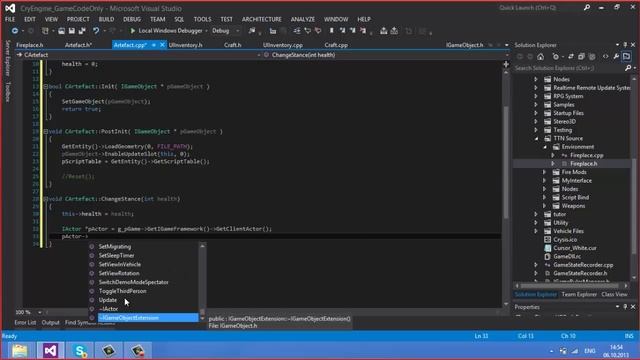640x360 pixels.
Task: Click the editor vertical scrollbar thumb
Action: (506, 161)
